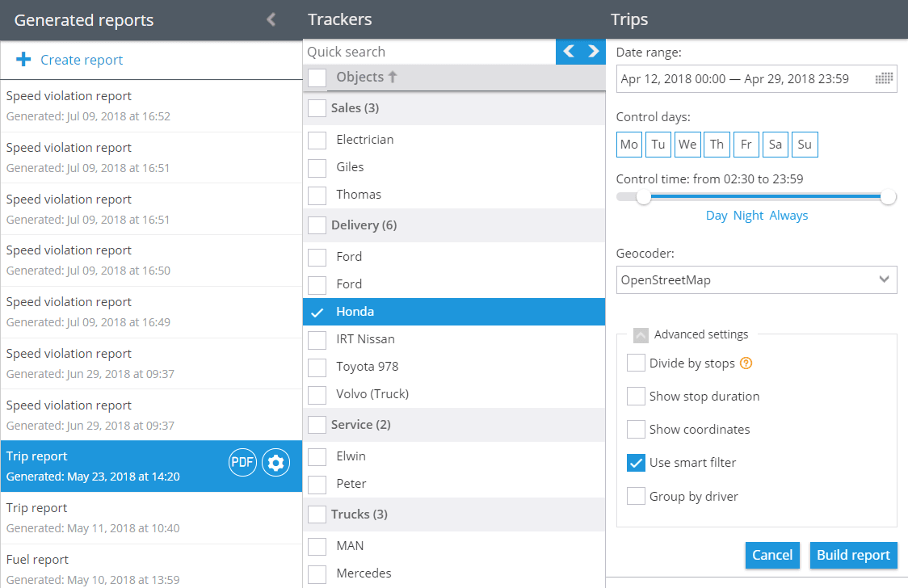This screenshot has width=908, height=588.
Task: Toggle Tuesday control day
Action: [658, 144]
